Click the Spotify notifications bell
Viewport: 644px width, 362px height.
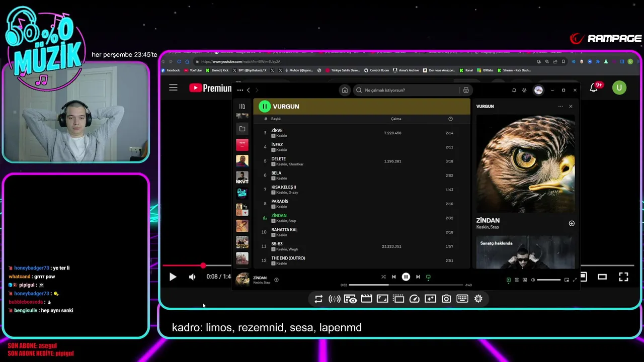click(x=514, y=90)
